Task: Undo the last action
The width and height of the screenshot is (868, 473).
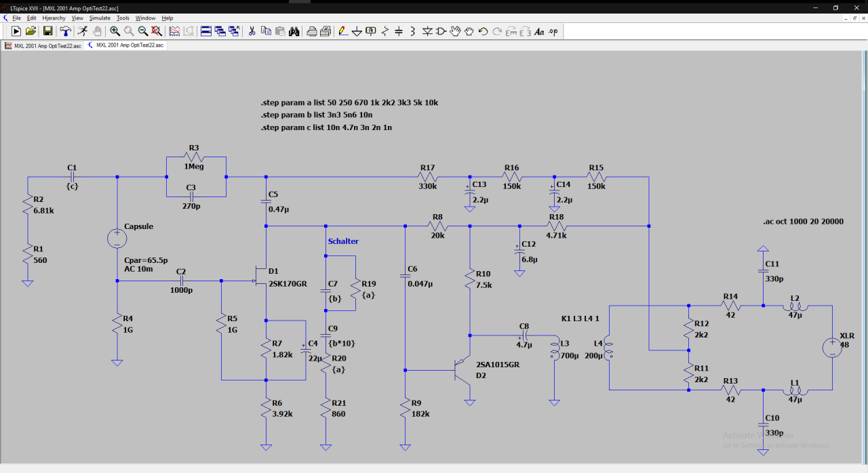Action: click(x=484, y=31)
